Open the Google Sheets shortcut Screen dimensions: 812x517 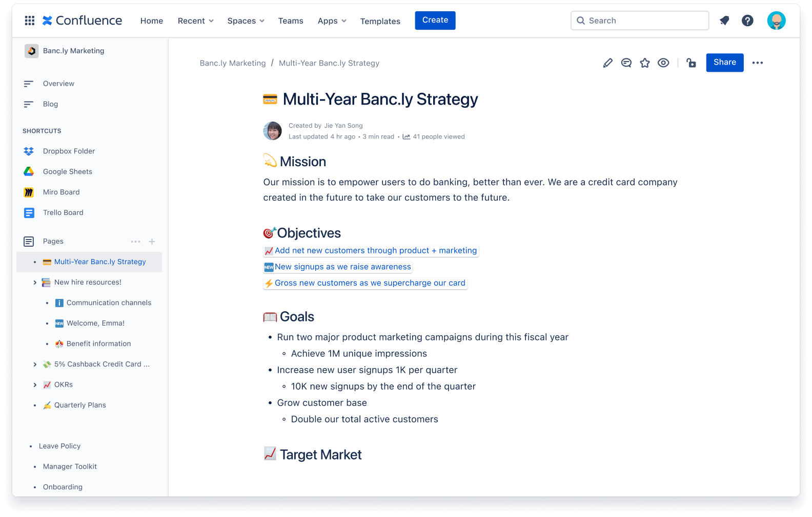(x=68, y=172)
